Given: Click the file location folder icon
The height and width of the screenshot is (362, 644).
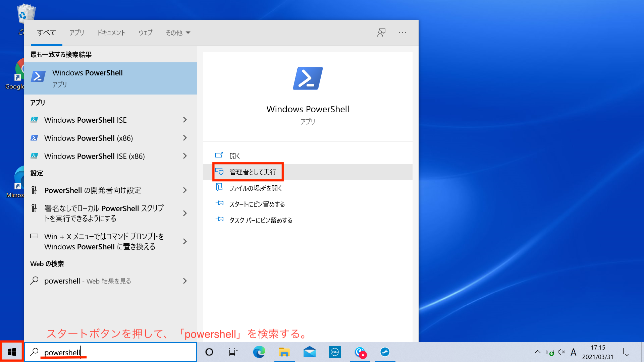Looking at the screenshot, I should 219,187.
